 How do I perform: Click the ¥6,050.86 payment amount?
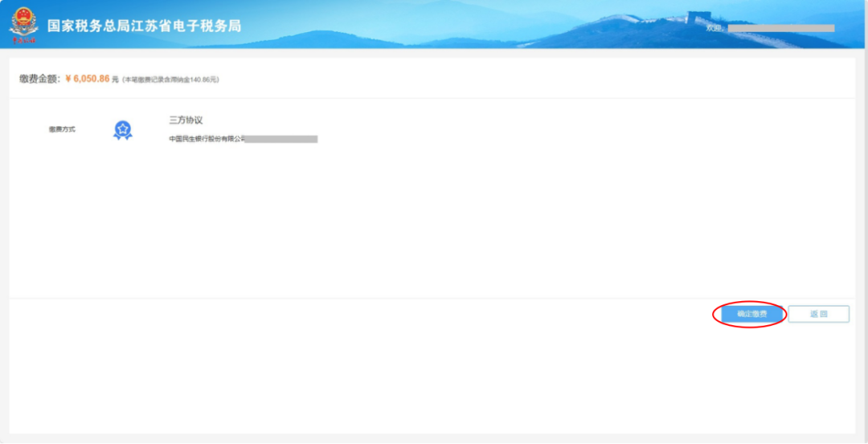coord(88,79)
